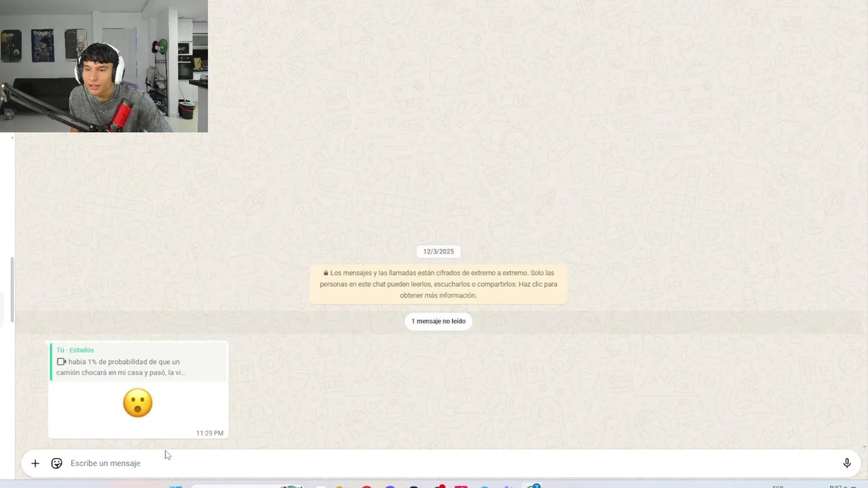Click the 11:29 PM message timestamp
Image resolution: width=868 pixels, height=488 pixels.
(210, 433)
